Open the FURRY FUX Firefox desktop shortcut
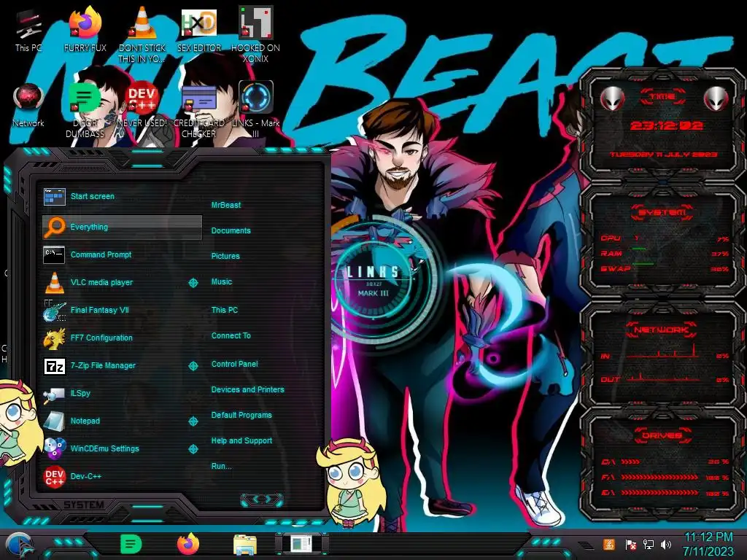747x560 pixels. tap(85, 29)
